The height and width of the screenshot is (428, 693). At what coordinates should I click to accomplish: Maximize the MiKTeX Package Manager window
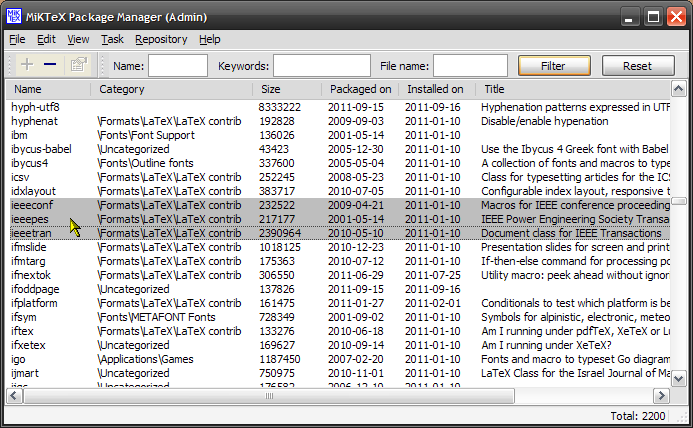point(653,17)
